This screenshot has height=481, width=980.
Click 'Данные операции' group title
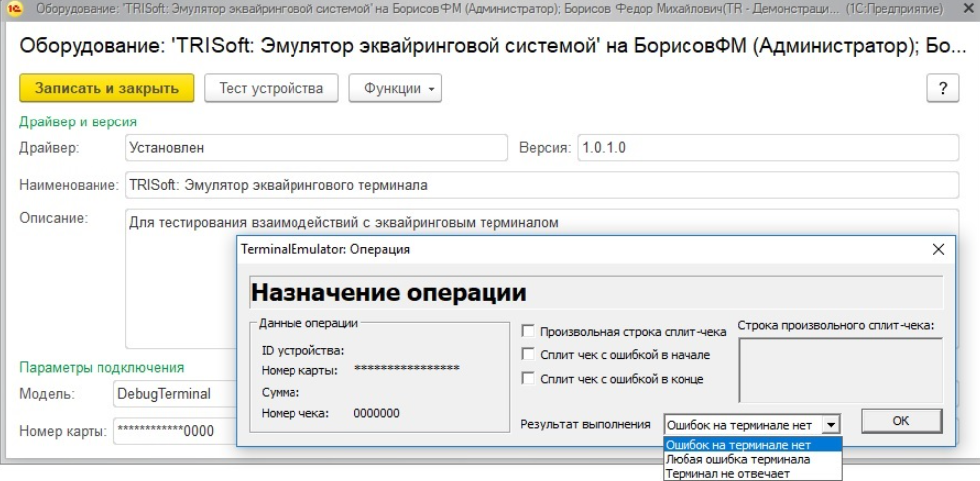pyautogui.click(x=308, y=324)
